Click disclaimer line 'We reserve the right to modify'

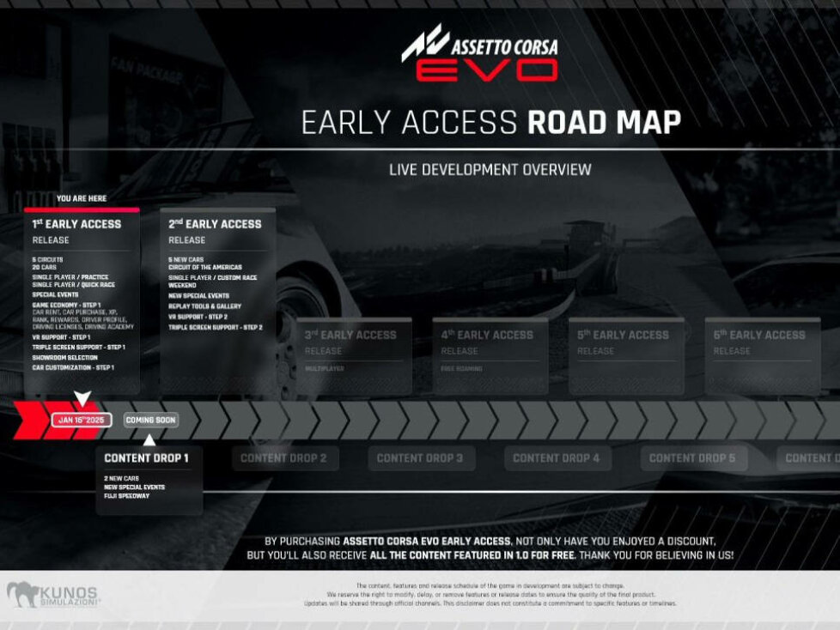pyautogui.click(x=490, y=595)
